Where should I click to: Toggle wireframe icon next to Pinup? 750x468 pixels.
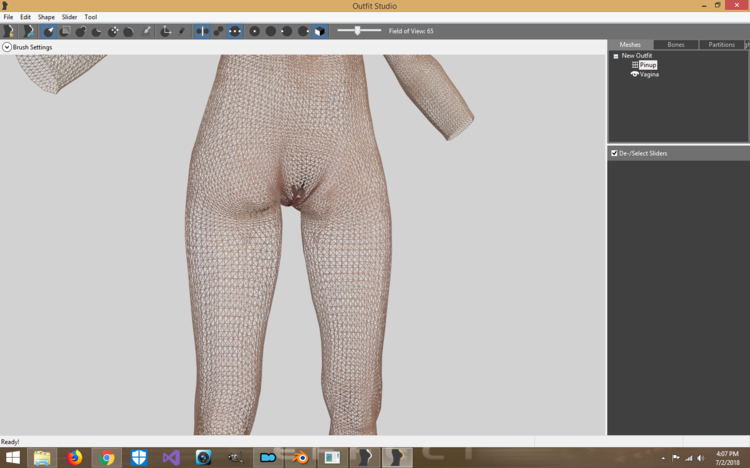635,65
